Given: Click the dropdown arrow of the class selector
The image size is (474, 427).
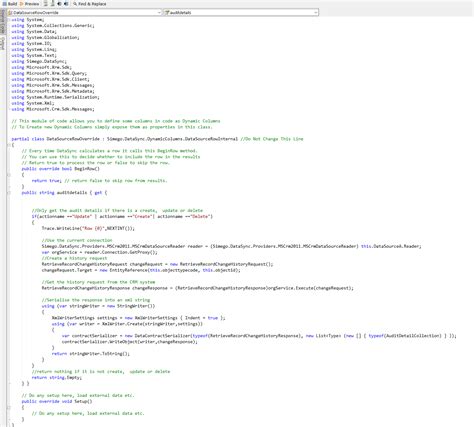Looking at the screenshot, I should (x=159, y=12).
